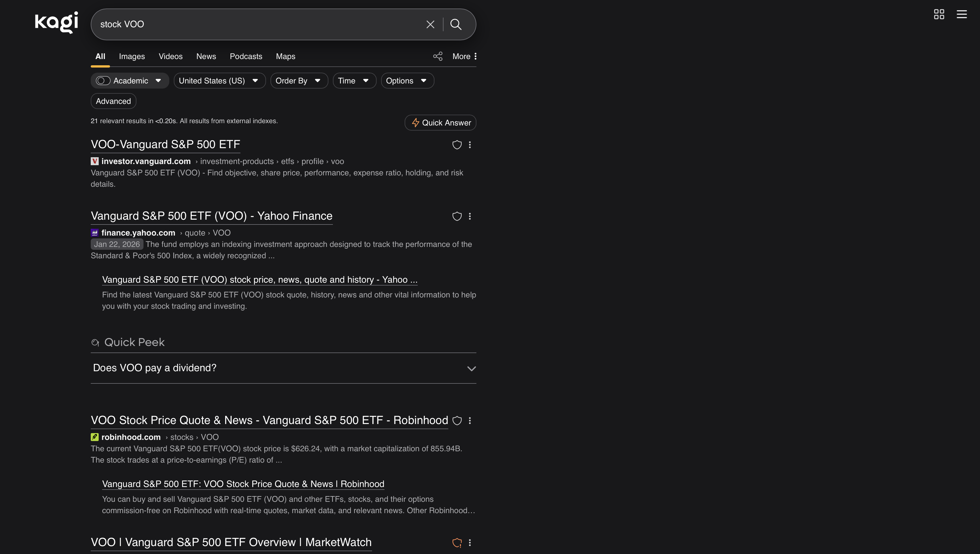Toggle the Academic lens switch
The image size is (980, 554).
coord(102,80)
